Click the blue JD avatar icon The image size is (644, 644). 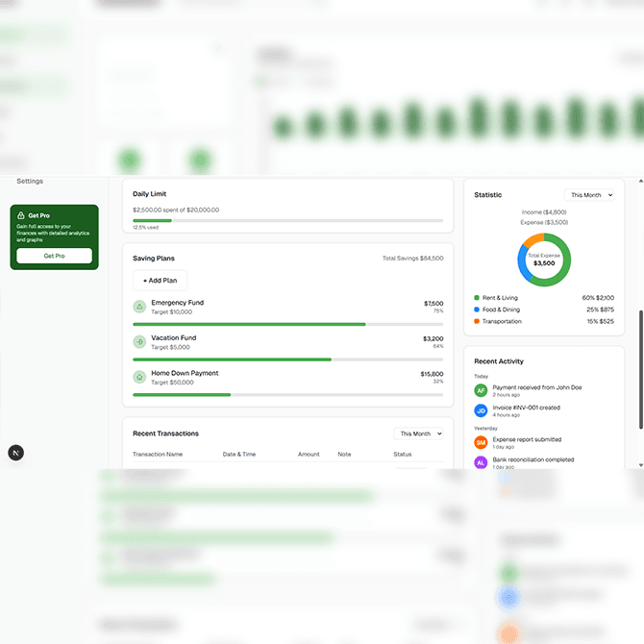[481, 410]
